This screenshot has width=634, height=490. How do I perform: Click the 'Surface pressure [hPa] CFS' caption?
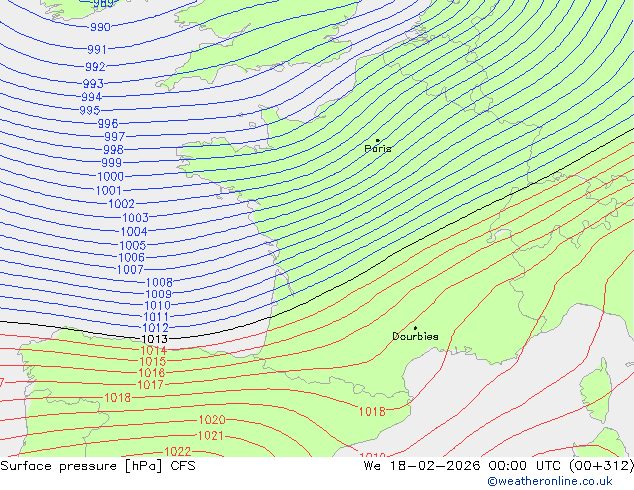click(98, 466)
